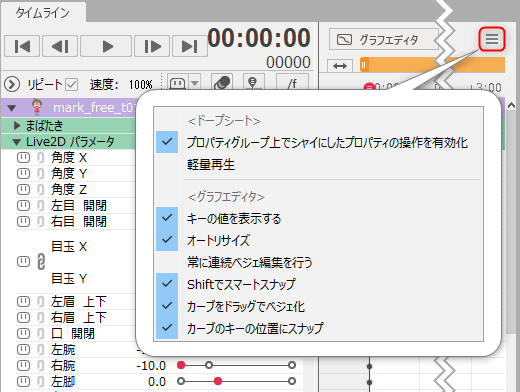Click the keyframe face icon button
Viewport: 520px width, 392px height.
pos(178,82)
